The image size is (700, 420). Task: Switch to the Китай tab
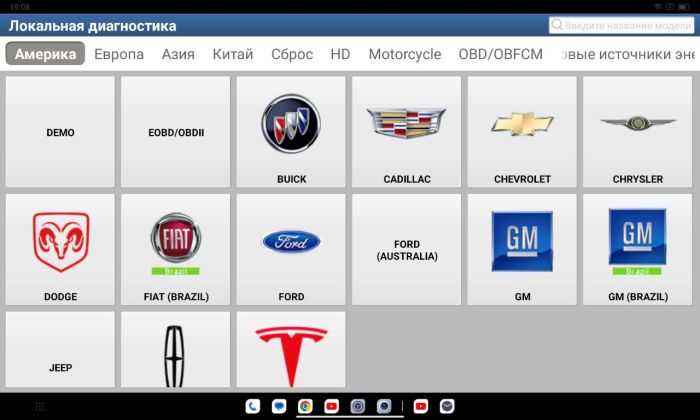[233, 54]
